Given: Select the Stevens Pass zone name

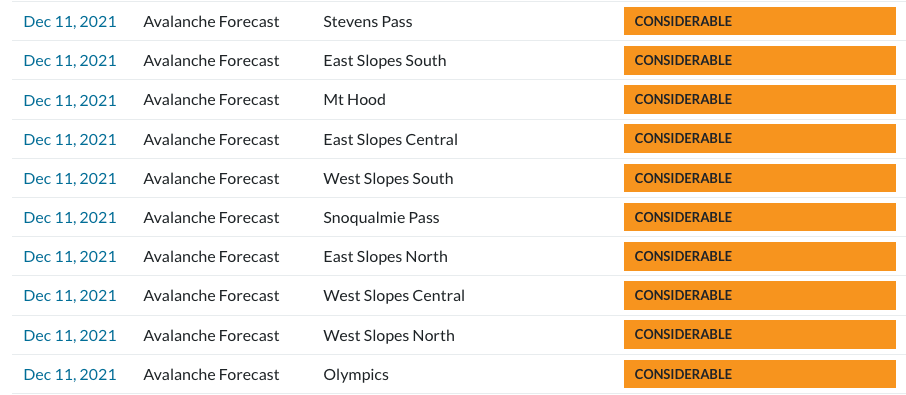Looking at the screenshot, I should tap(367, 21).
